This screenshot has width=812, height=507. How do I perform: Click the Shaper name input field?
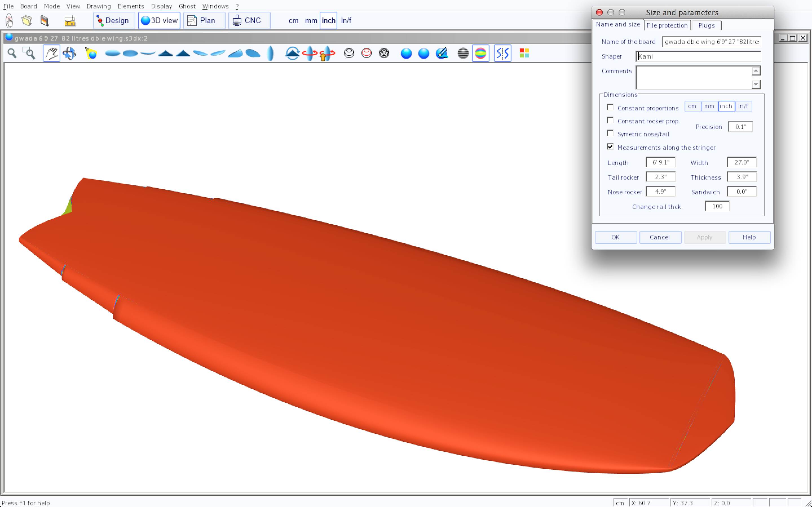pyautogui.click(x=698, y=56)
